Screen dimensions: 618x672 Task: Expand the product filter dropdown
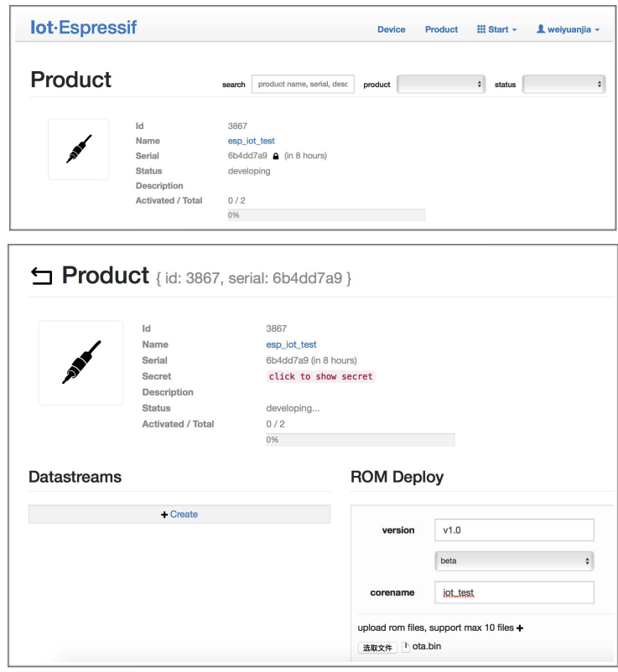[441, 84]
